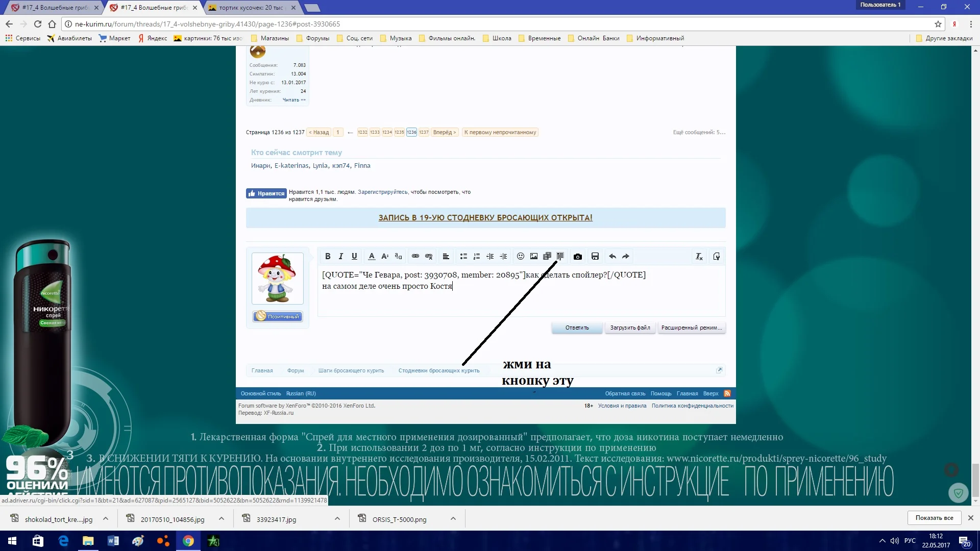980x551 pixels.
Task: Insert a link into the post
Action: pos(415,257)
